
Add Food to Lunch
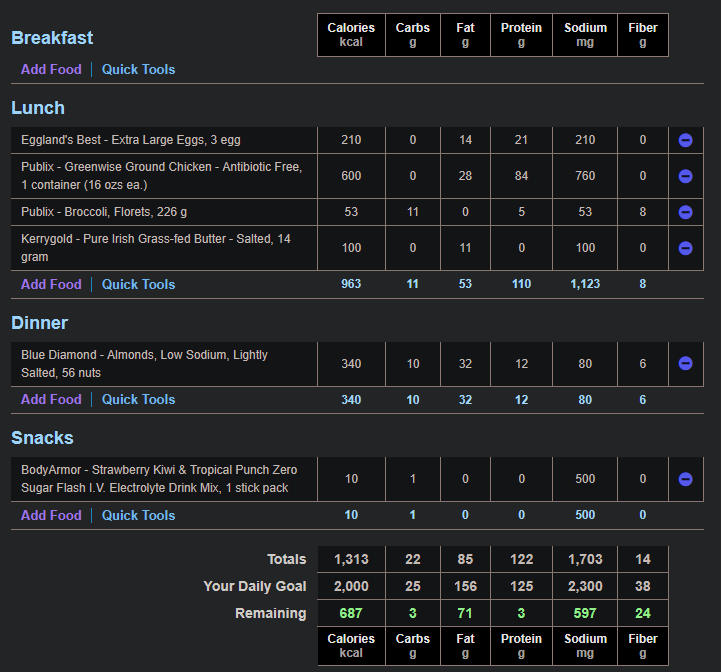click(51, 284)
